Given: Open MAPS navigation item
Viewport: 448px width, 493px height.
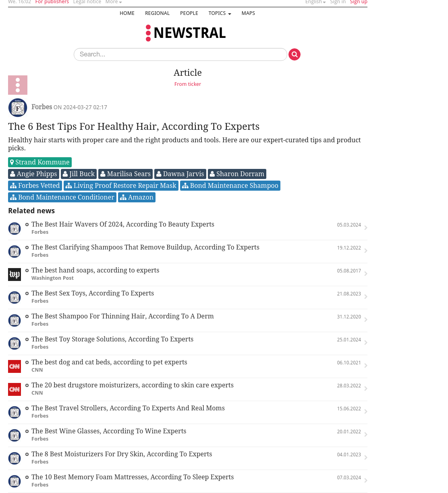Looking at the screenshot, I should (248, 13).
